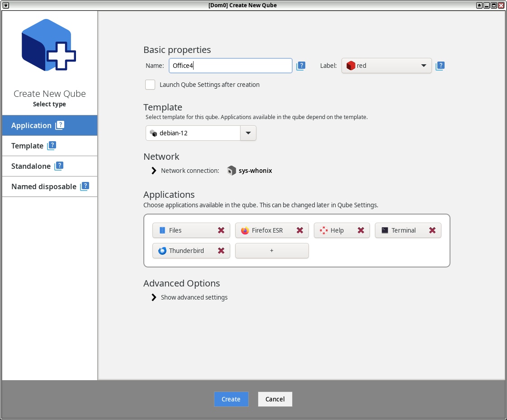This screenshot has height=420, width=507.
Task: Click help icon beside Application type
Action: [x=60, y=125]
